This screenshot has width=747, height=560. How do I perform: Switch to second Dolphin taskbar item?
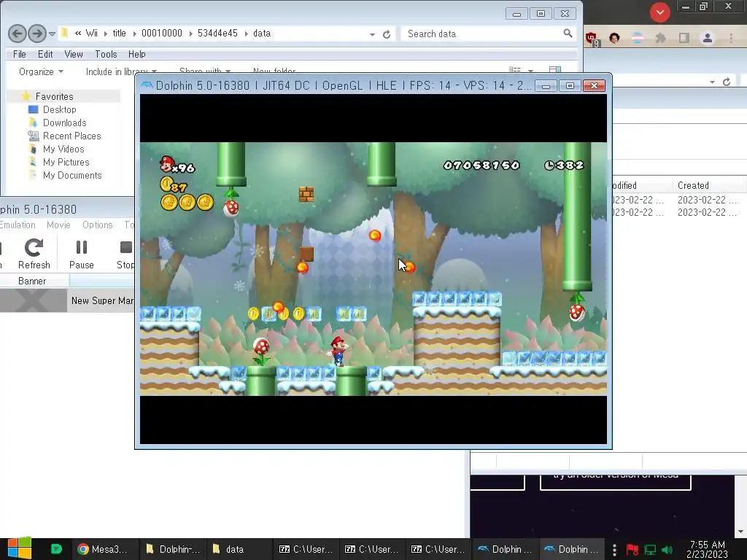point(570,549)
